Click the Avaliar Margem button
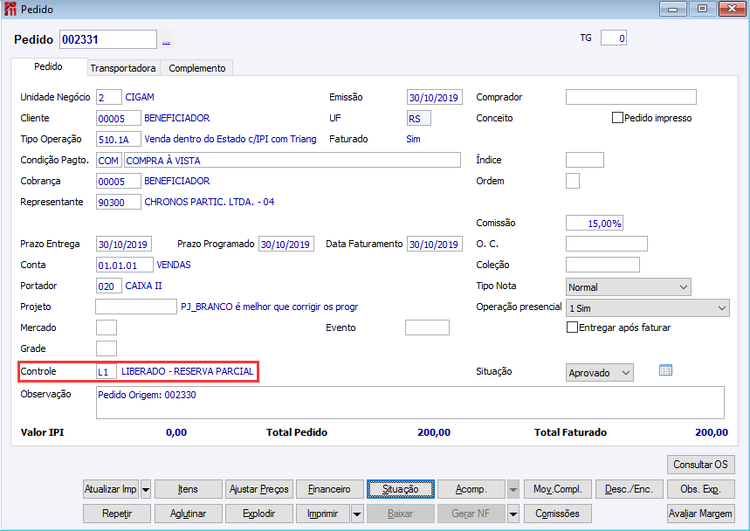This screenshot has height=531, width=750. click(x=701, y=514)
